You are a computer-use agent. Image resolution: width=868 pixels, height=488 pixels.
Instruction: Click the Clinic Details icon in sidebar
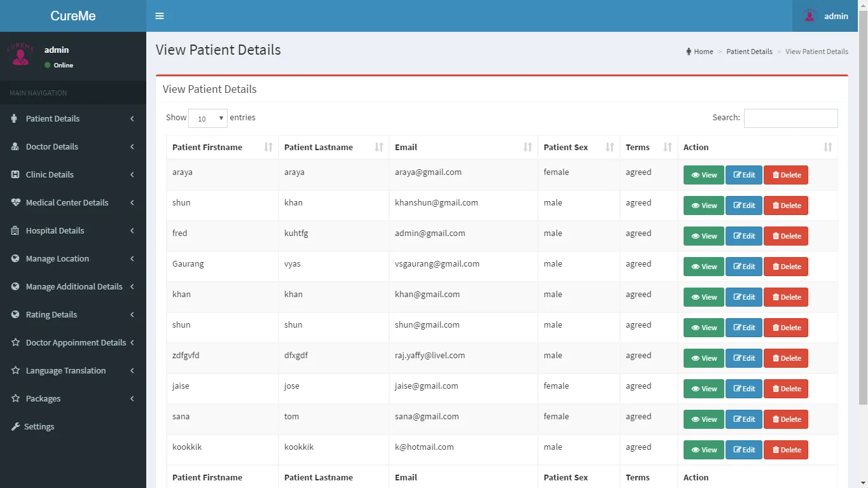tap(15, 174)
